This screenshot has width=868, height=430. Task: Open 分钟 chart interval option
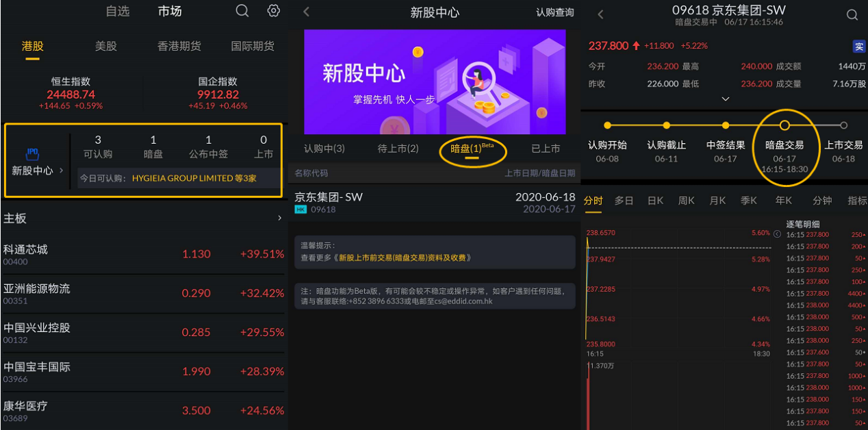pyautogui.click(x=822, y=201)
